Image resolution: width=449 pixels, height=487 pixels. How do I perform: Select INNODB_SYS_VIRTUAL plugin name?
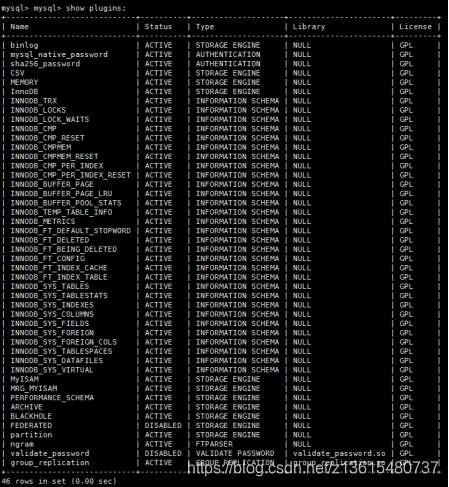click(x=52, y=370)
